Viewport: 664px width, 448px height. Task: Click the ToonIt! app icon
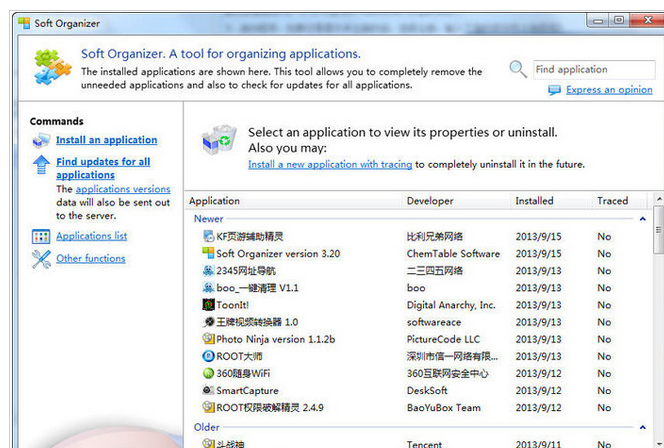coord(208,304)
